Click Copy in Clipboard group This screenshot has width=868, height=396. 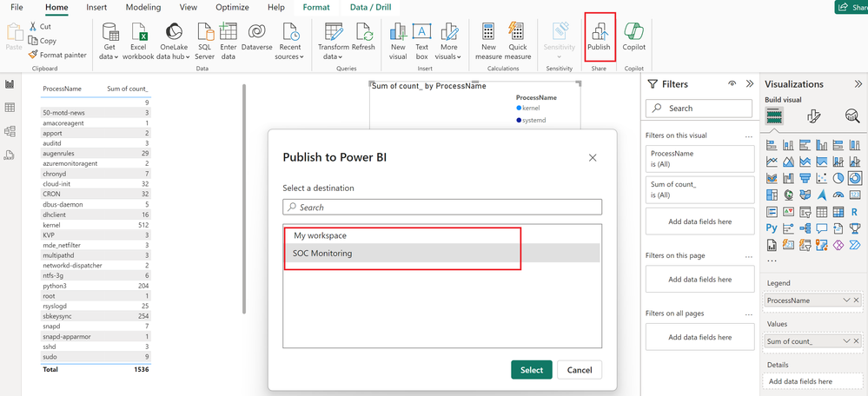tap(42, 40)
